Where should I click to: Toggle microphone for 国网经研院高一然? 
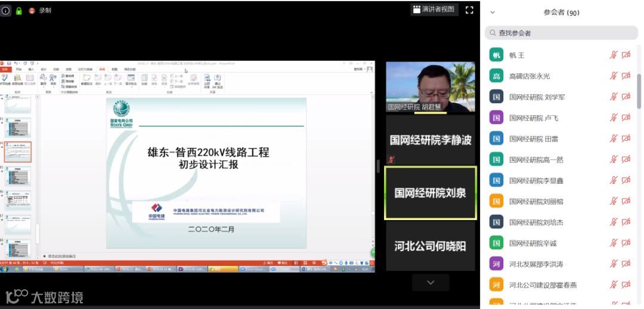614,159
